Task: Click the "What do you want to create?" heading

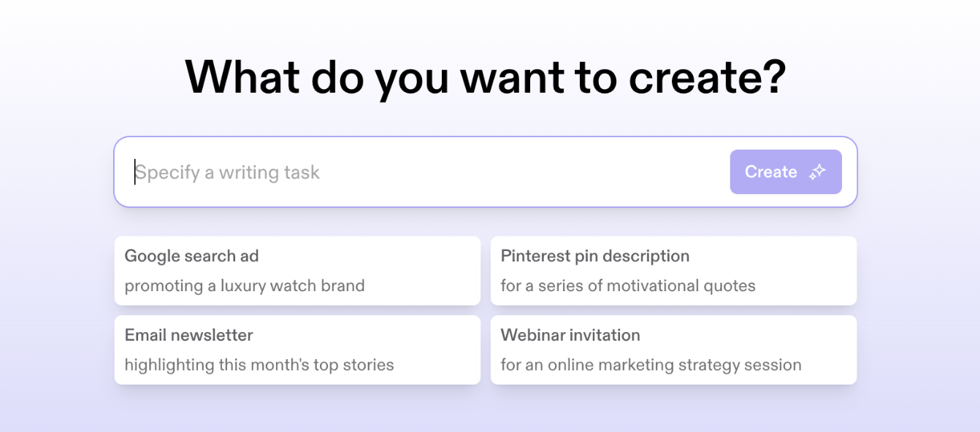Action: point(485,77)
